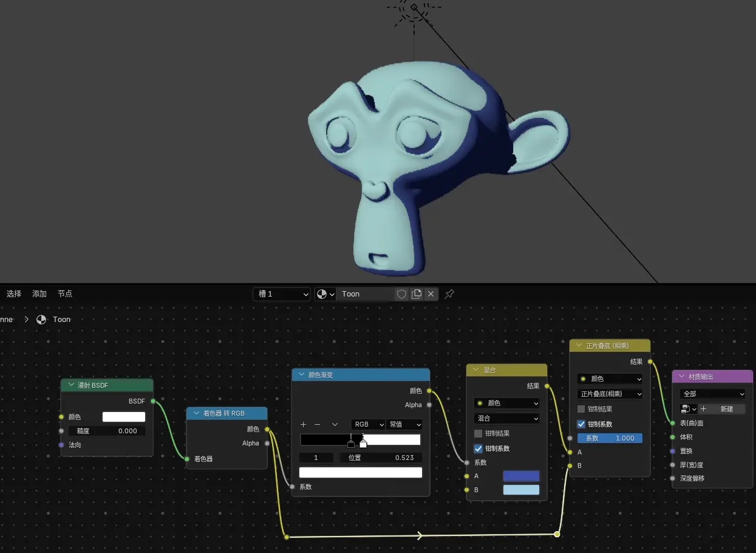Click the 系数 1.000 slider
This screenshot has width=756, height=553.
(610, 438)
